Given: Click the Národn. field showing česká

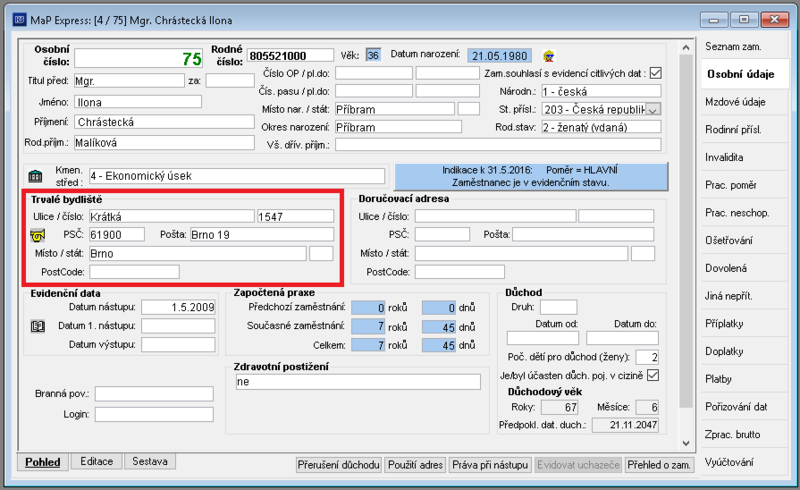Looking at the screenshot, I should point(601,91).
